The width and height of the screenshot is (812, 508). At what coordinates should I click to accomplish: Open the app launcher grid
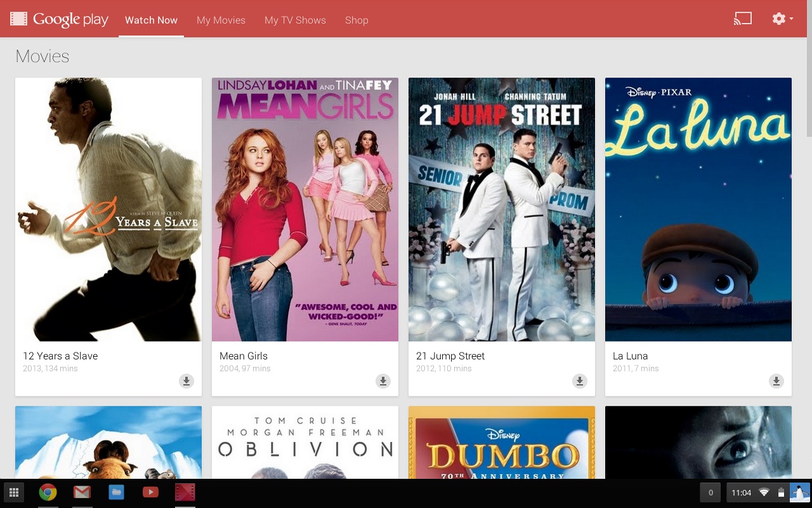point(14,493)
